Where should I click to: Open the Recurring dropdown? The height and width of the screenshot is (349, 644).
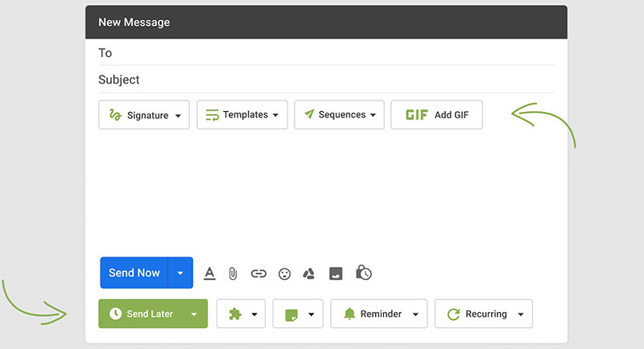click(484, 314)
